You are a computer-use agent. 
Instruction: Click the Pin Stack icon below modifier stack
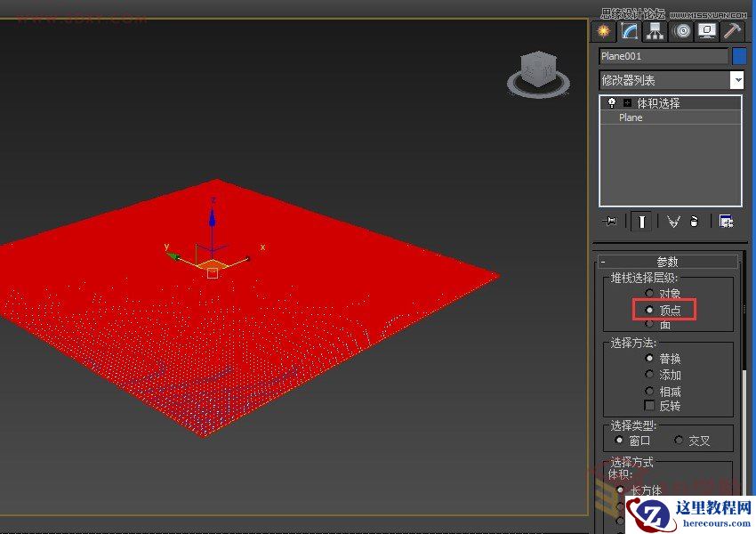click(609, 221)
